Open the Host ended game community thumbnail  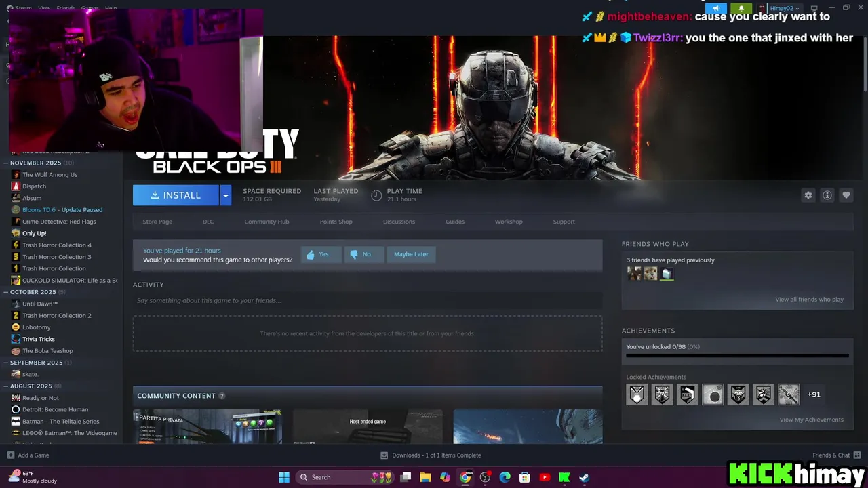368,426
